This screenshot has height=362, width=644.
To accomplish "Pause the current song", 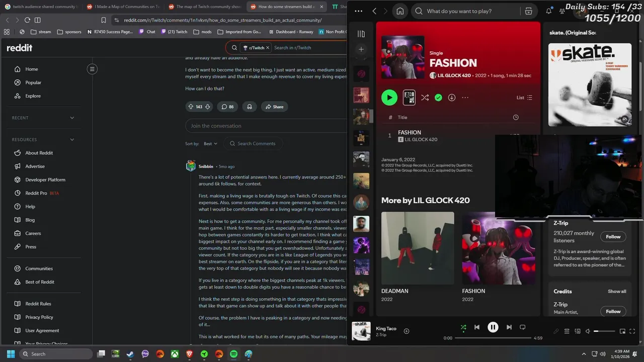I will (493, 327).
